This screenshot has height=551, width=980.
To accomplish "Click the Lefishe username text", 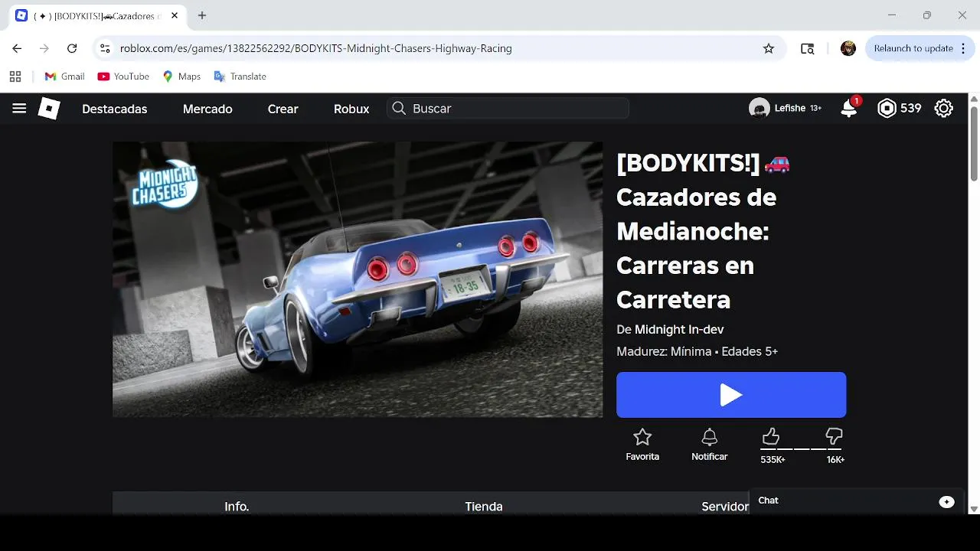I will click(x=790, y=109).
